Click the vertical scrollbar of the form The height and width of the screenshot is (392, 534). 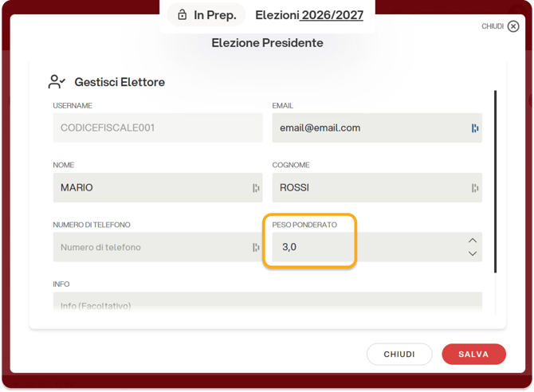(495, 182)
